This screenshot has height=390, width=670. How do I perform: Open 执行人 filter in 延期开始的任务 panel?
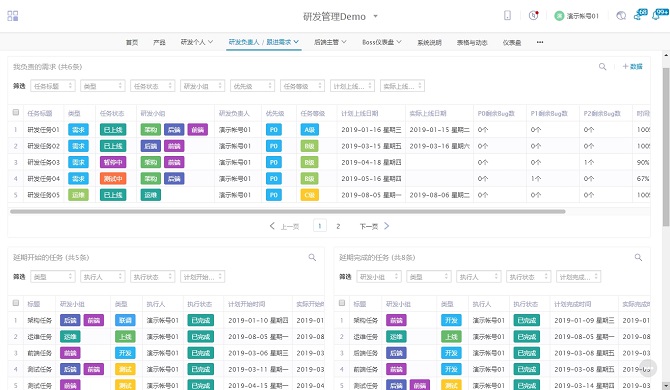click(x=103, y=277)
